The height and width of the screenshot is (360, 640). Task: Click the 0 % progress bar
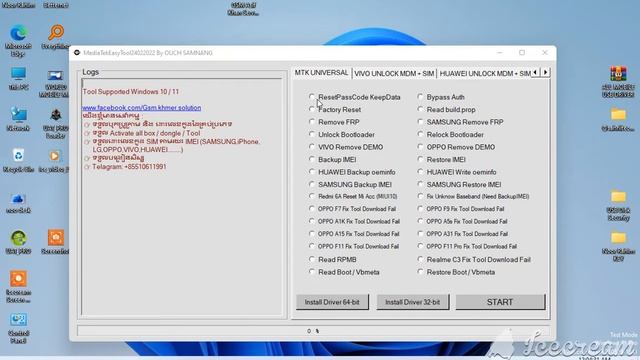click(313, 331)
